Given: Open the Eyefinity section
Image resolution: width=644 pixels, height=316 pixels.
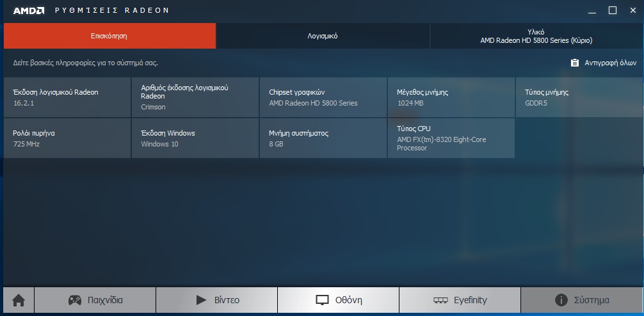Looking at the screenshot, I should point(460,300).
